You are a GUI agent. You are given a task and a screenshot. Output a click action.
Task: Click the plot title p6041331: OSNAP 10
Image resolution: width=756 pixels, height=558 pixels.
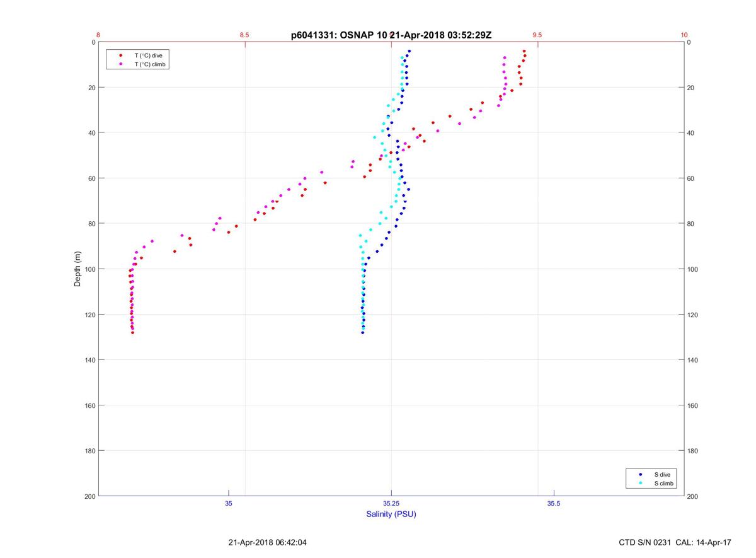coord(391,35)
